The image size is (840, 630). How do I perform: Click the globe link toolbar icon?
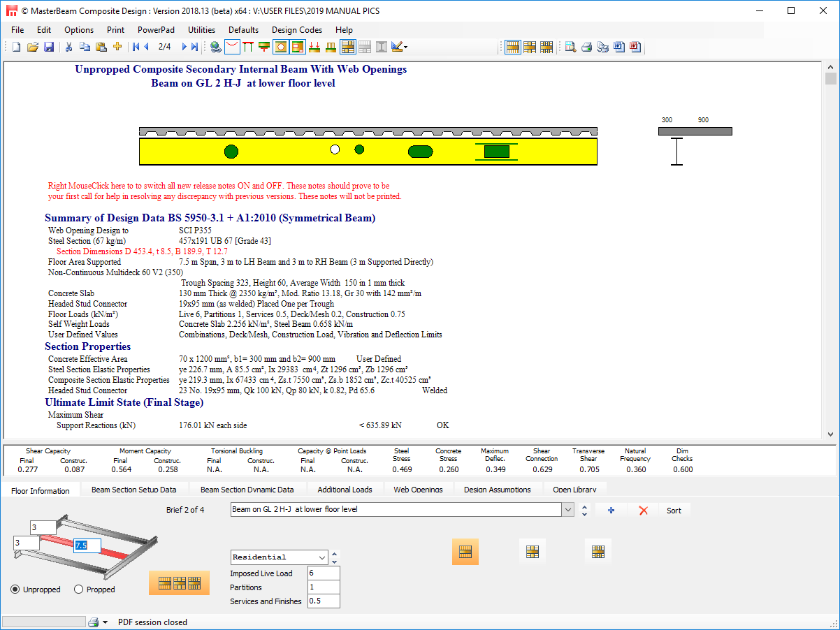(x=216, y=47)
